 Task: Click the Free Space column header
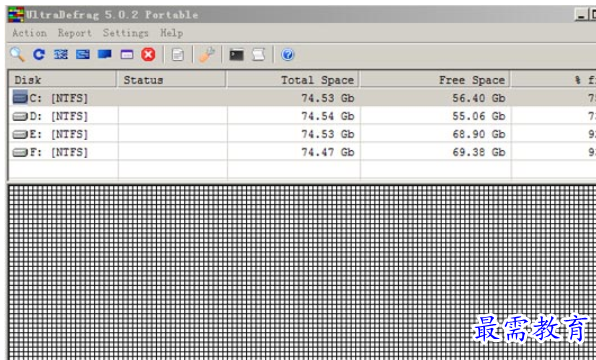coord(435,80)
